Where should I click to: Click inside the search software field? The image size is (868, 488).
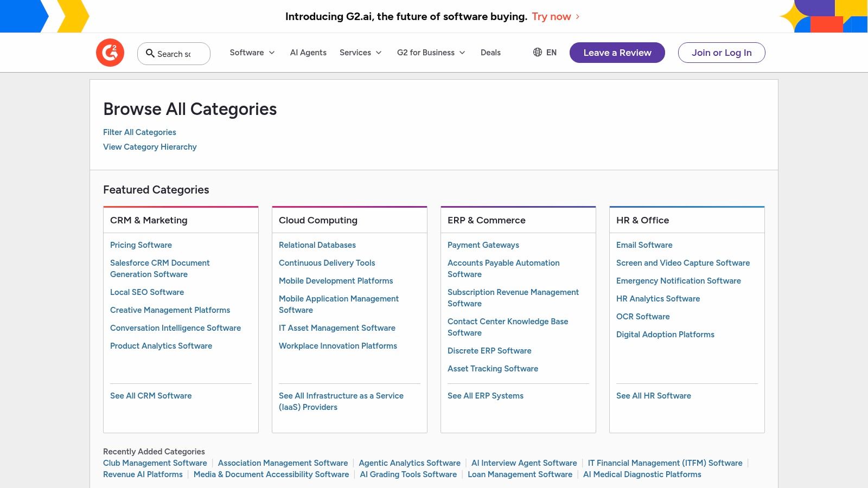pyautogui.click(x=179, y=54)
